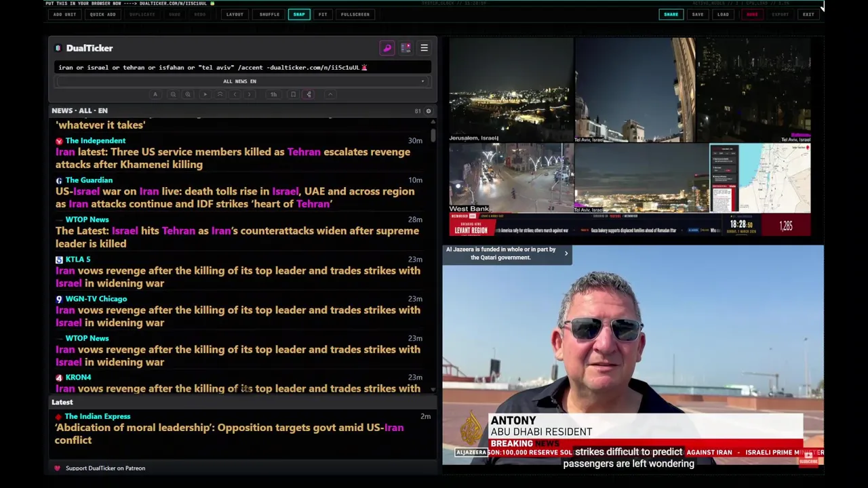This screenshot has height=488, width=868.
Task: Click the SHUFFLE toolbar item
Action: point(269,14)
